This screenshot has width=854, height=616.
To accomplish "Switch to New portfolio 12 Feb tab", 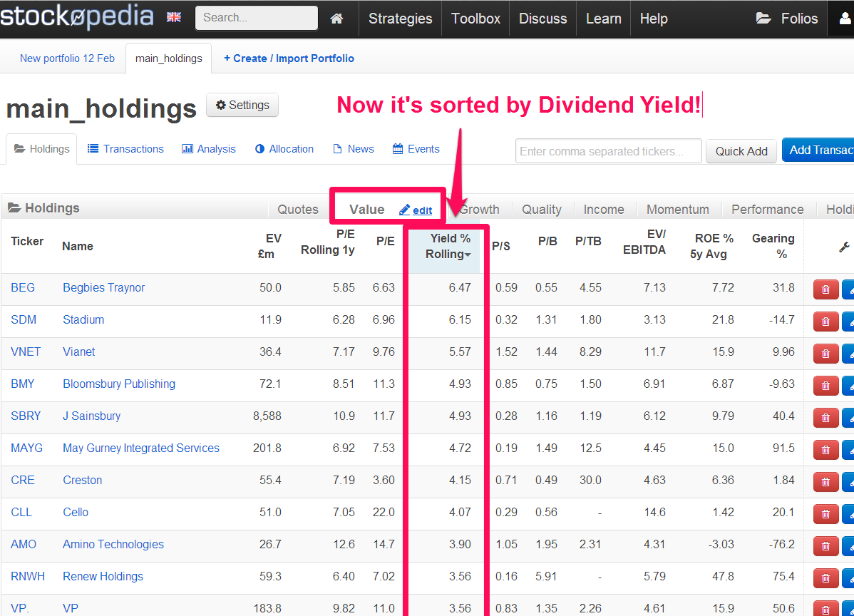I will [x=67, y=58].
